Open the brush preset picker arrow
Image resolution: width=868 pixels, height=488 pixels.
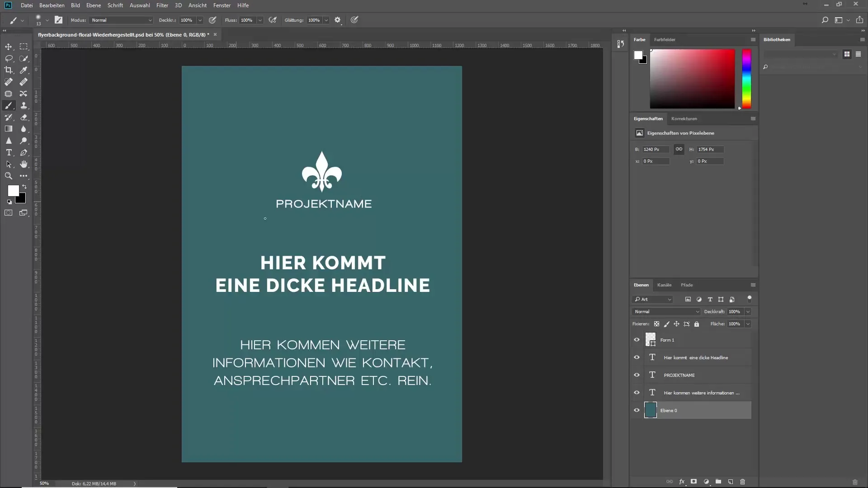(x=47, y=20)
